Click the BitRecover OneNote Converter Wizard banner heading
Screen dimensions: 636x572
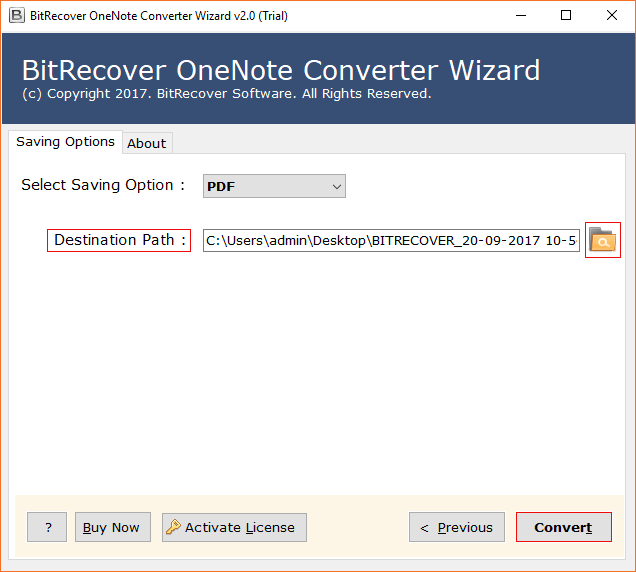(x=281, y=70)
